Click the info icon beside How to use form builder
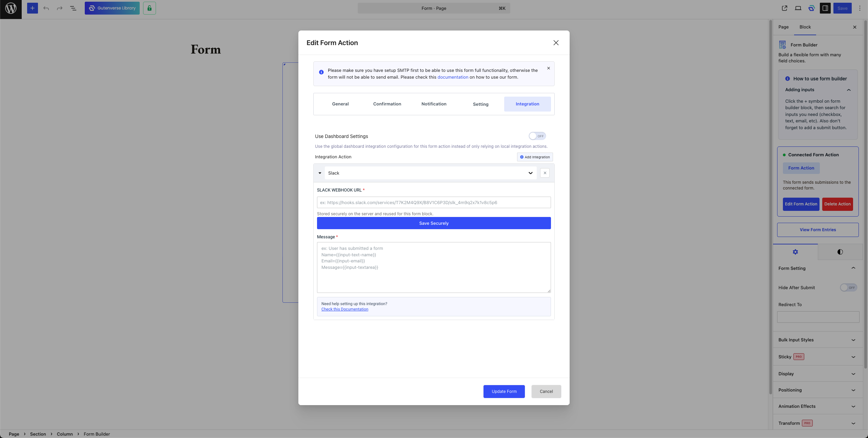 point(788,79)
